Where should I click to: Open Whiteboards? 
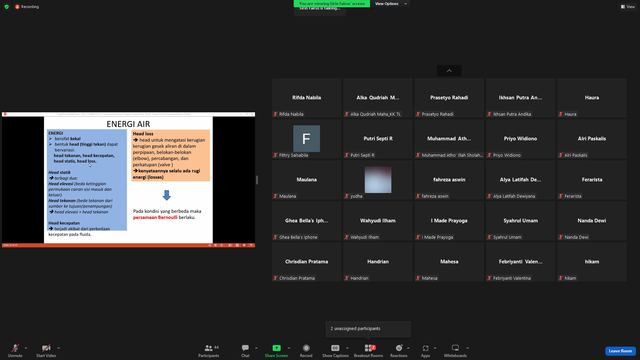(x=455, y=350)
